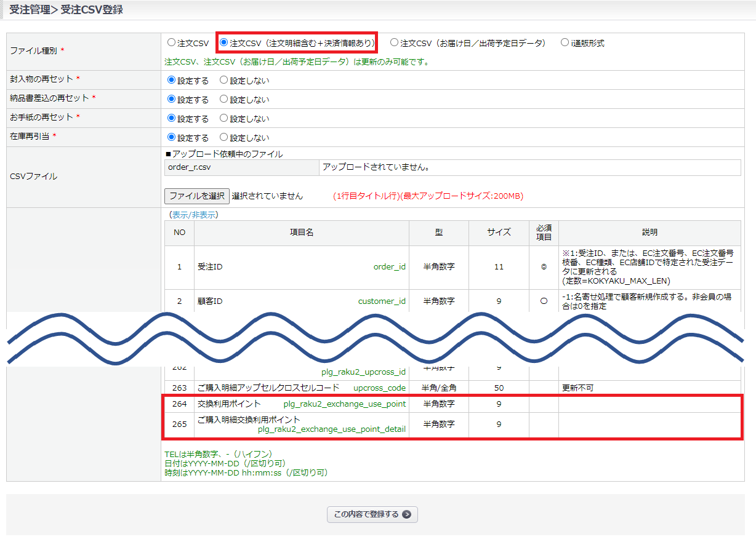Enable 納品書差込の再セット with 設定する
The width and height of the screenshot is (756, 542).
point(172,99)
